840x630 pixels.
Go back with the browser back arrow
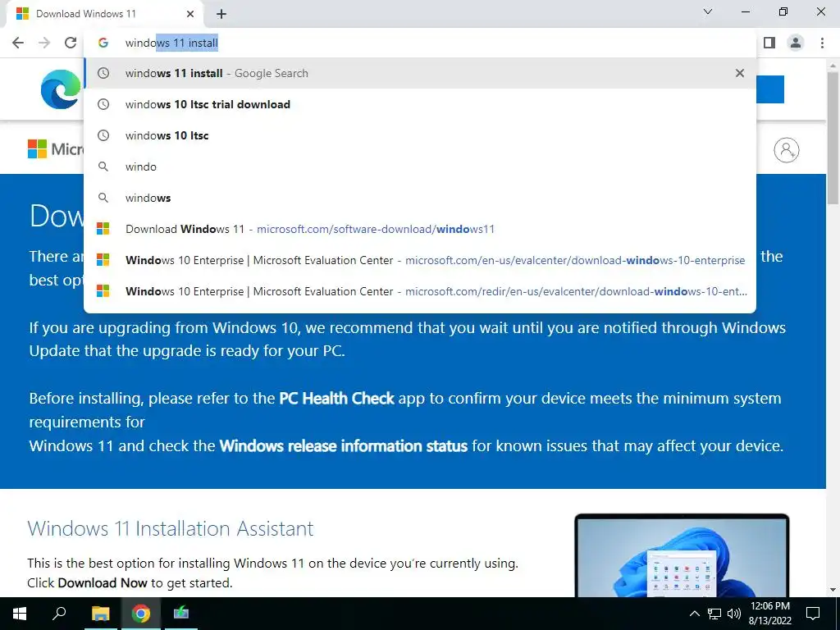click(18, 43)
